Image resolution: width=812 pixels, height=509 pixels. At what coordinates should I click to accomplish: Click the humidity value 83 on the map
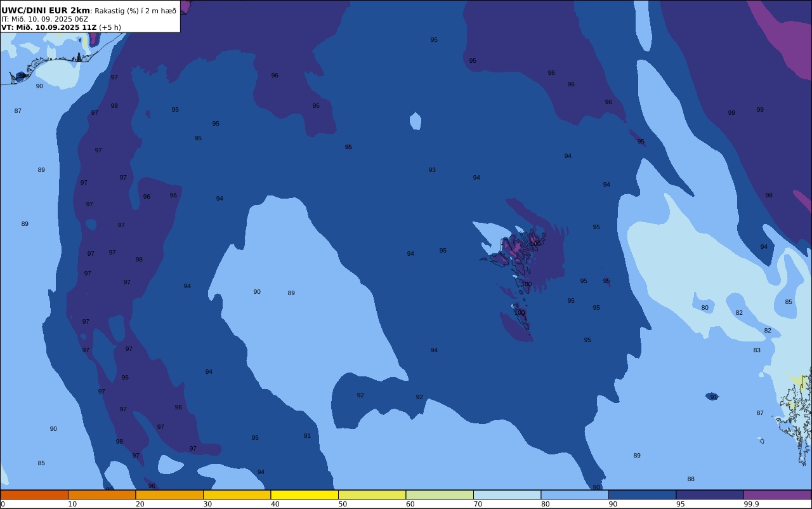point(757,350)
